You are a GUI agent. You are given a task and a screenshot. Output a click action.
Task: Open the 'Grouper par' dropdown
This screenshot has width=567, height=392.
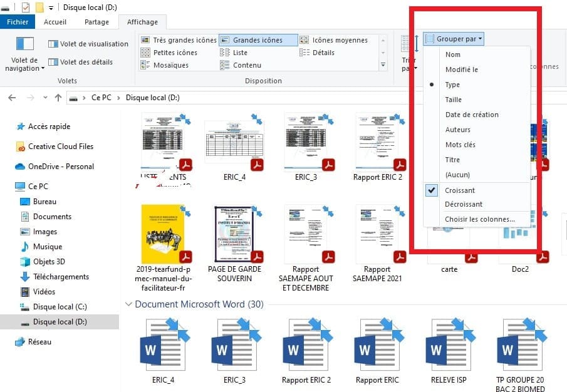point(453,38)
